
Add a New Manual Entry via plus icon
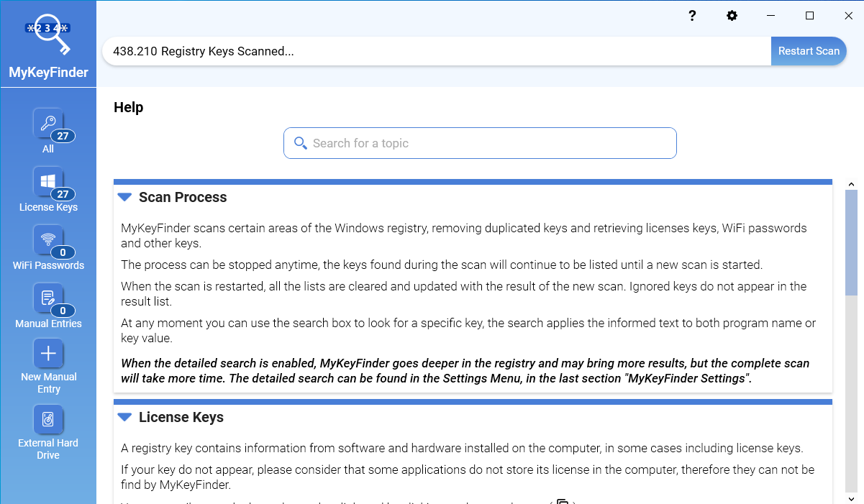[48, 353]
